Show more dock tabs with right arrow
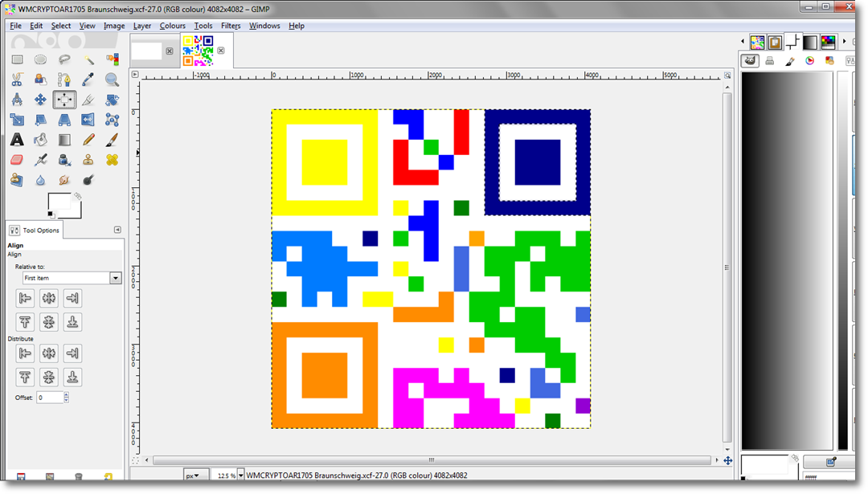The height and width of the screenshot is (494, 868). point(844,42)
